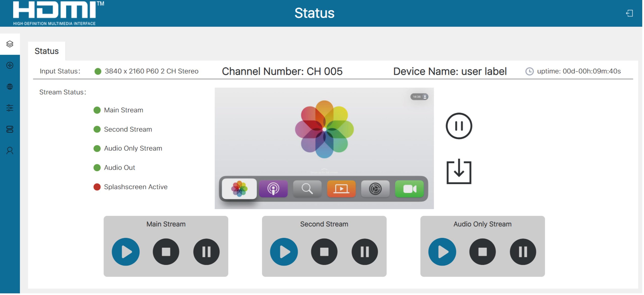The height and width of the screenshot is (295, 644).
Task: Open the layers status sidebar icon
Action: pyautogui.click(x=10, y=44)
